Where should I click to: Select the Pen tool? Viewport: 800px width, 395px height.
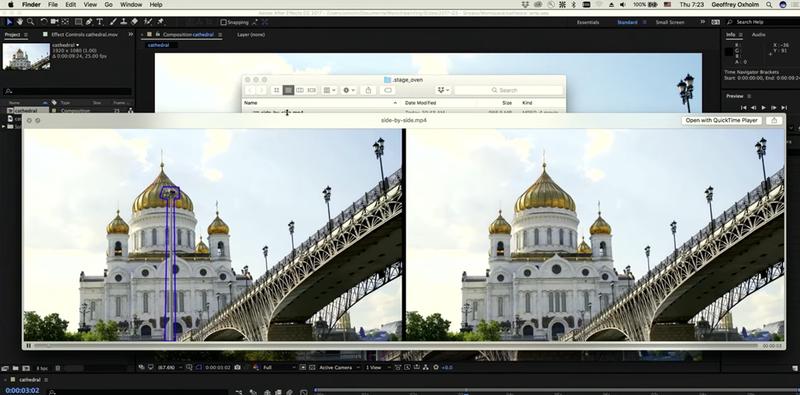[89, 22]
